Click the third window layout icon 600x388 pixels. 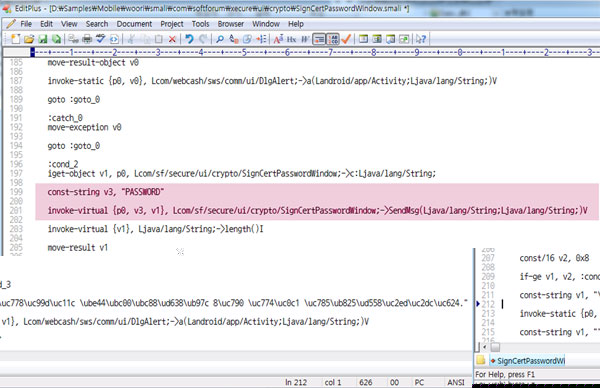pyautogui.click(x=391, y=39)
